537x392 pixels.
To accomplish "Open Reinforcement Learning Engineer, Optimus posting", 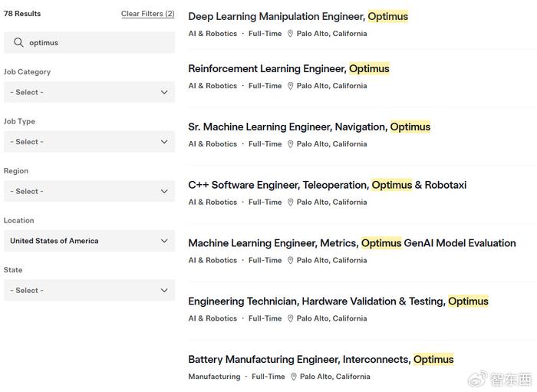I will (288, 68).
